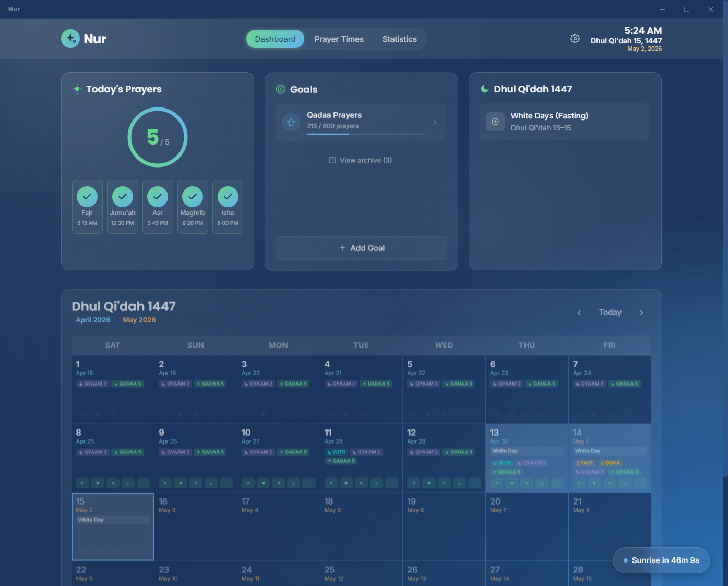Viewport: 728px width, 586px height.
Task: Click the DUHA tag on day 14
Action: (x=610, y=463)
